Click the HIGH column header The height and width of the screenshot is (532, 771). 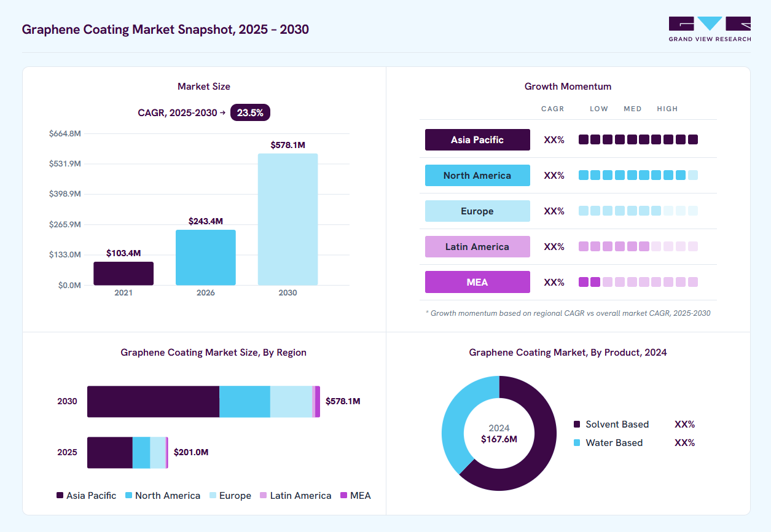tap(667, 109)
